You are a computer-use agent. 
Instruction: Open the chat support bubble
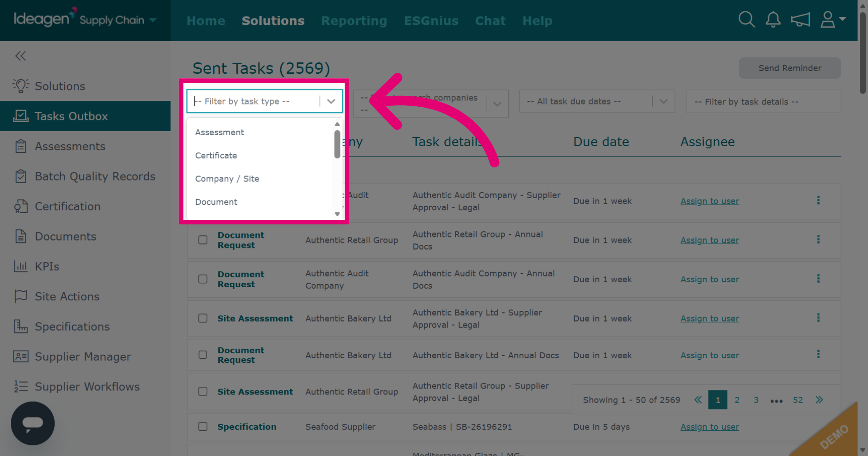pyautogui.click(x=33, y=423)
